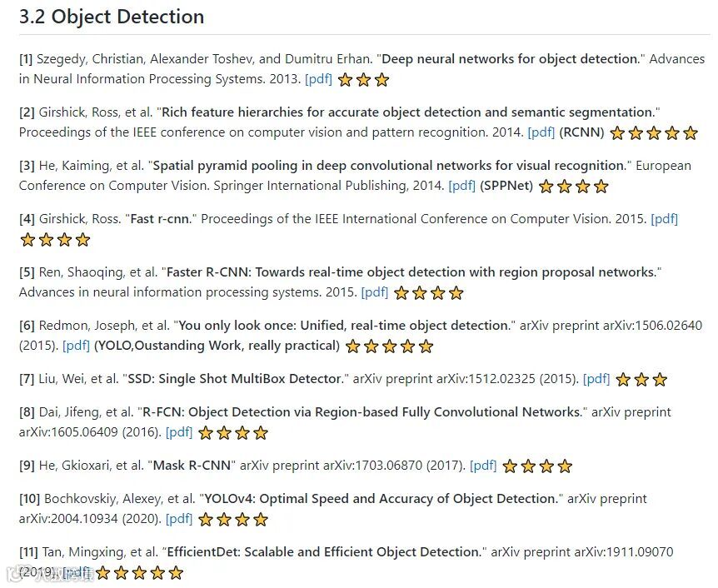Click the first star of SPPNet rating
Image resolution: width=718 pixels, height=588 pixels.
[x=546, y=187]
